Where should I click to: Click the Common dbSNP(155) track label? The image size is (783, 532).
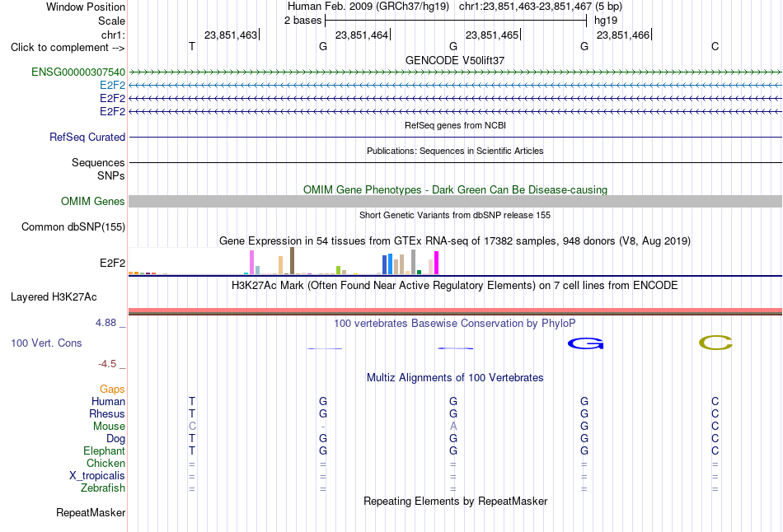73,226
